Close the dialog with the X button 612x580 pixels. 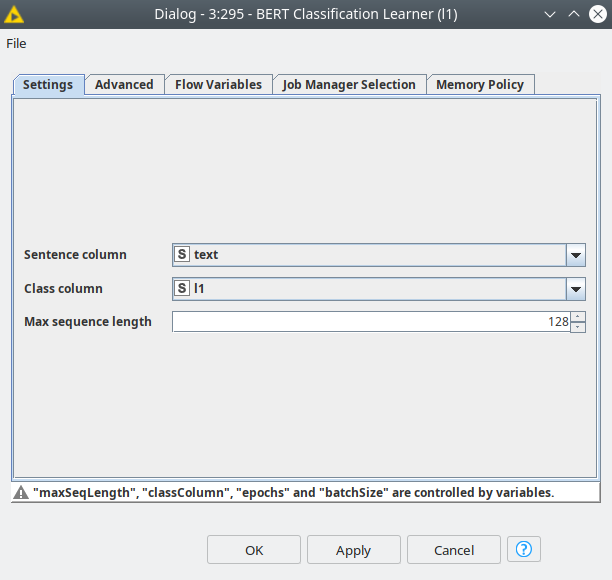tap(598, 14)
